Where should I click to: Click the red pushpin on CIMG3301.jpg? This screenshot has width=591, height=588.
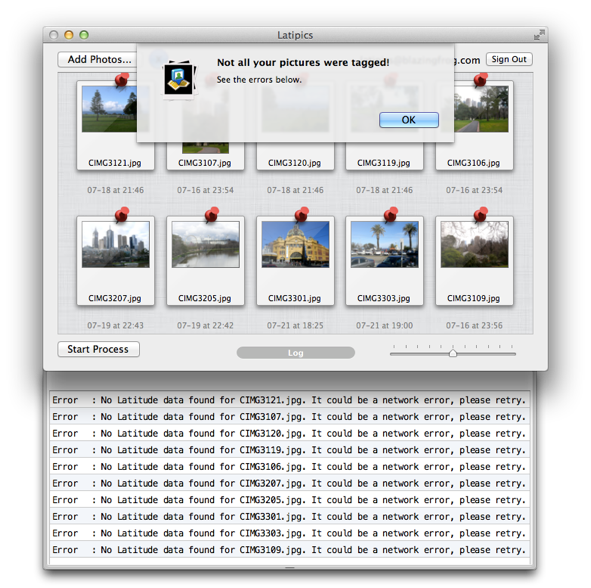click(x=302, y=214)
